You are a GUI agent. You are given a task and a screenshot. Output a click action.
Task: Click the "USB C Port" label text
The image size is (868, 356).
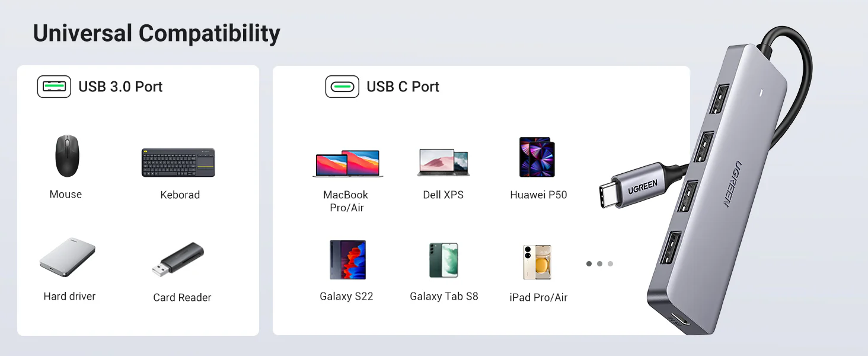click(x=403, y=87)
